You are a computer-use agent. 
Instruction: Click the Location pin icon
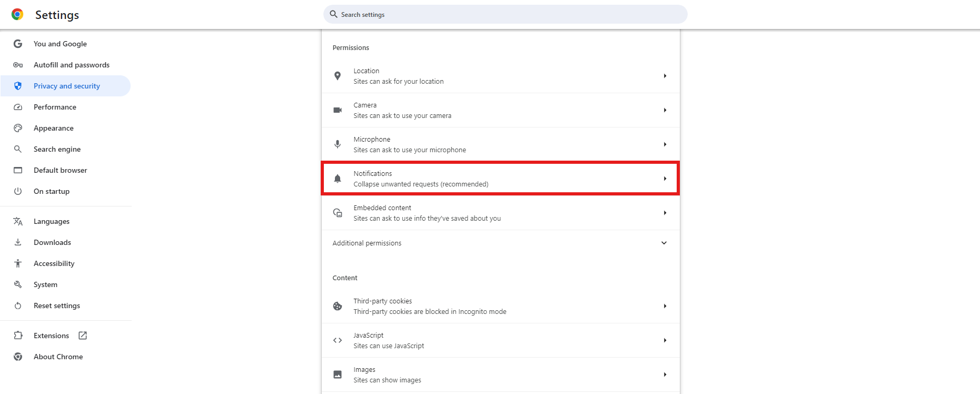pos(338,76)
